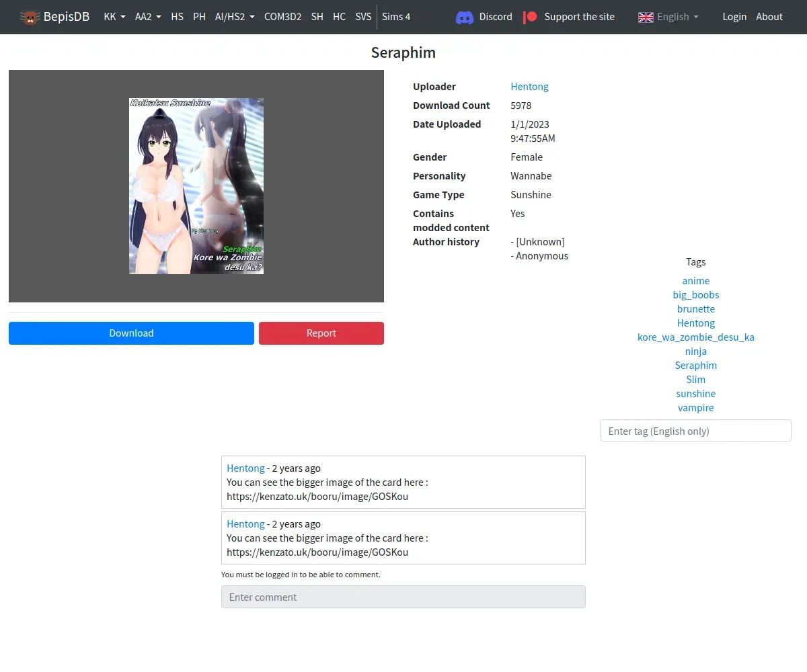Click the Seraphim page title
The image size is (807, 672).
click(403, 52)
